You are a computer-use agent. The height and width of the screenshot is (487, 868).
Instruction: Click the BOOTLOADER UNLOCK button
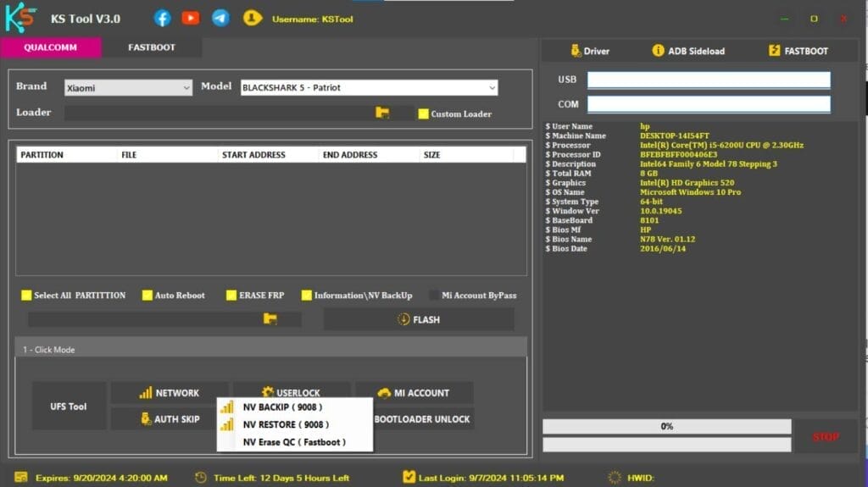click(422, 419)
